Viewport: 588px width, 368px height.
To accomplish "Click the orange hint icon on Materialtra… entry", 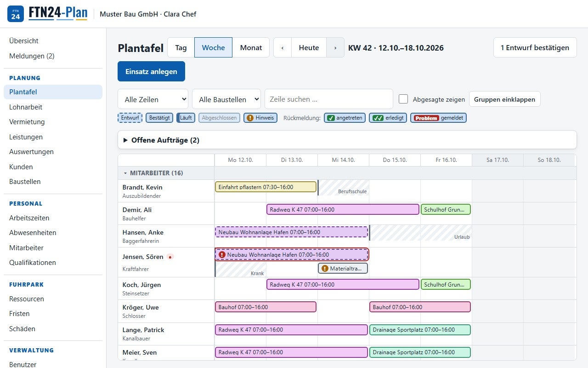I will [x=325, y=268].
